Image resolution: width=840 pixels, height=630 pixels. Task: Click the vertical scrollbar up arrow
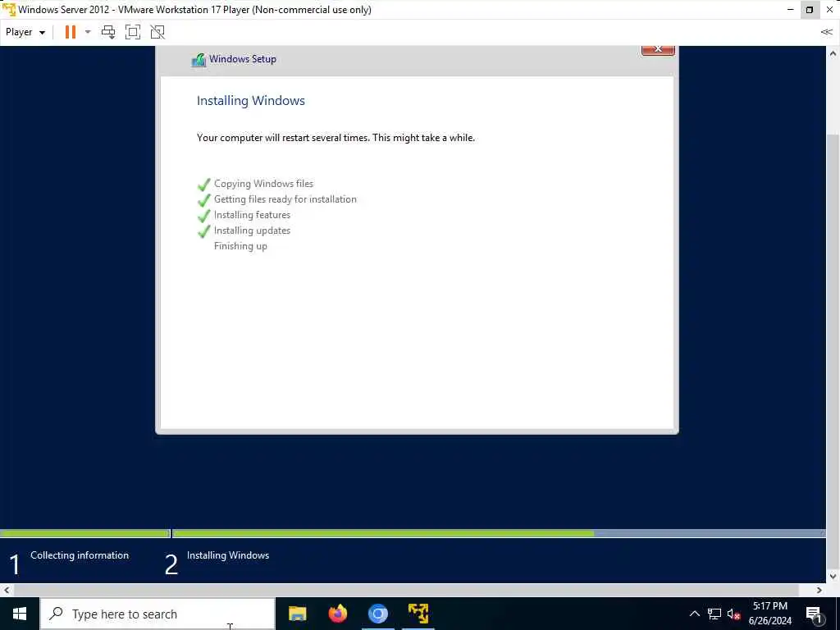click(x=833, y=53)
